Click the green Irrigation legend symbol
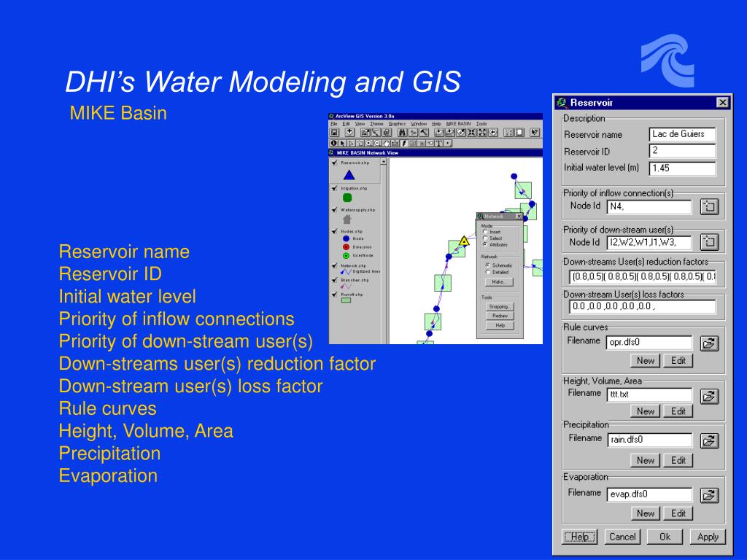The height and width of the screenshot is (560, 747). click(347, 198)
